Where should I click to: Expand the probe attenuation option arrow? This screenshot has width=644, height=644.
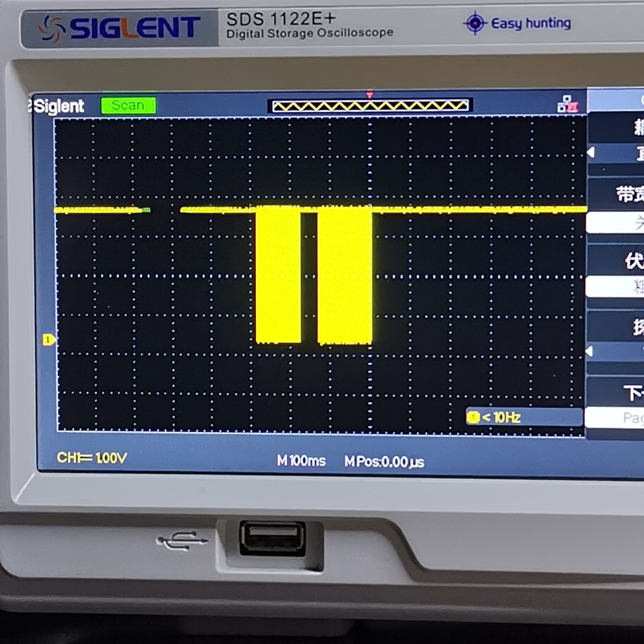pos(589,351)
